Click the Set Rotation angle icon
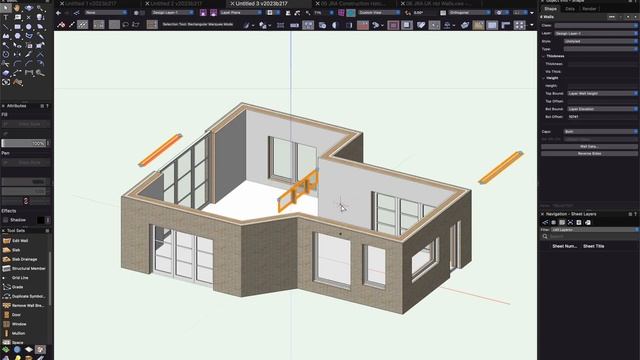This screenshot has height=360, width=640. coord(407,13)
